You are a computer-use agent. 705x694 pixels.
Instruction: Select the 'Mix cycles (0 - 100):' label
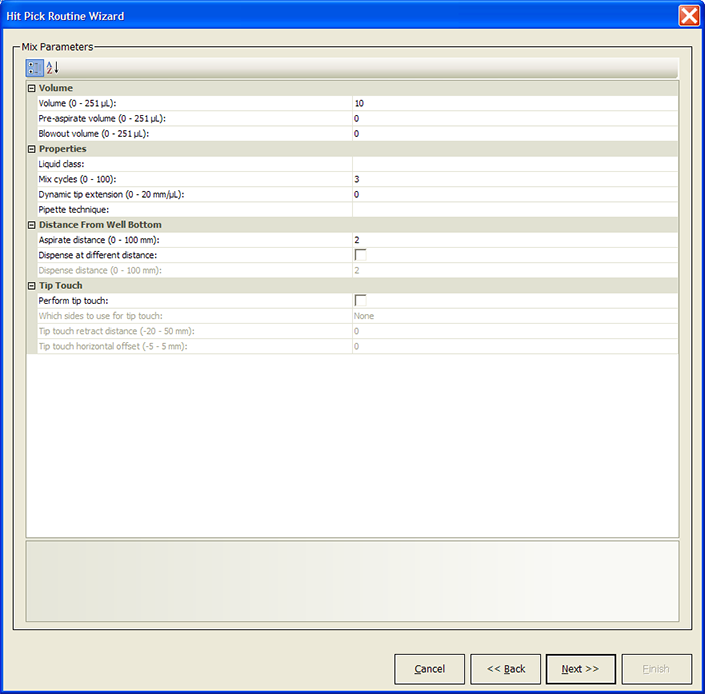coord(77,179)
